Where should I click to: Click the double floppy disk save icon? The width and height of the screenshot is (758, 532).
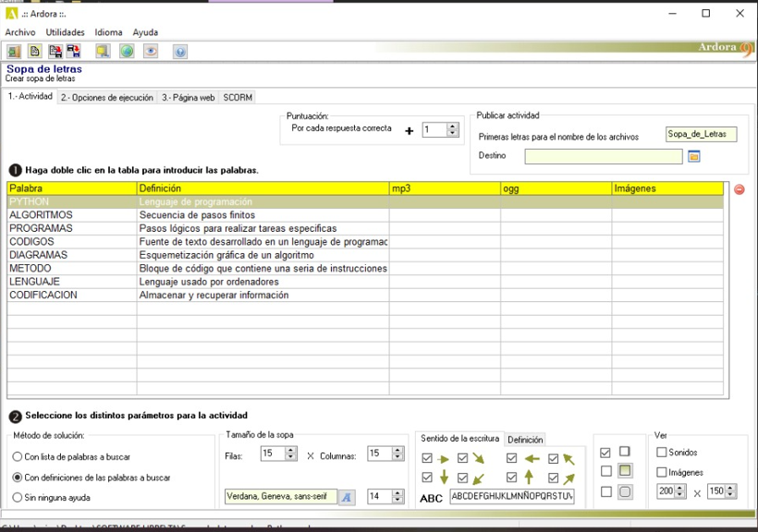point(73,51)
